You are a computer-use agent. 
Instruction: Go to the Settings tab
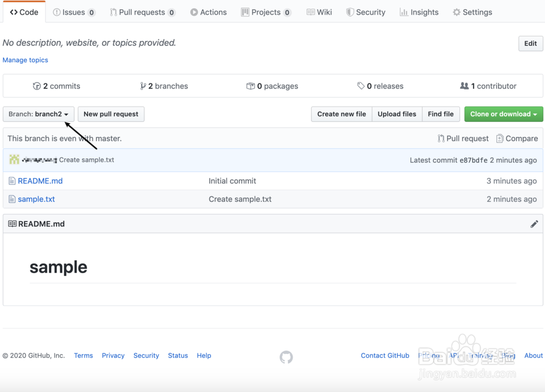coord(472,12)
